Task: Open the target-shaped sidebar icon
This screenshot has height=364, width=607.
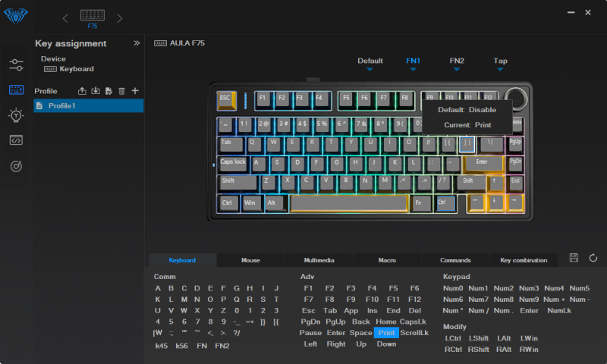Action: point(16,166)
